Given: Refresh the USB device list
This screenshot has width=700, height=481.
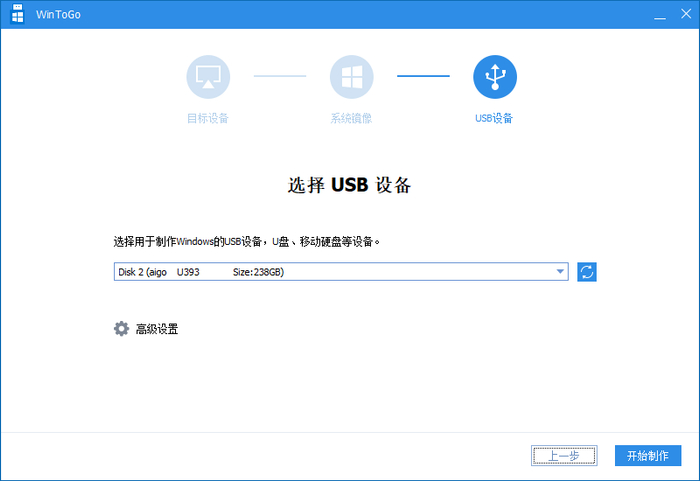Looking at the screenshot, I should point(587,272).
